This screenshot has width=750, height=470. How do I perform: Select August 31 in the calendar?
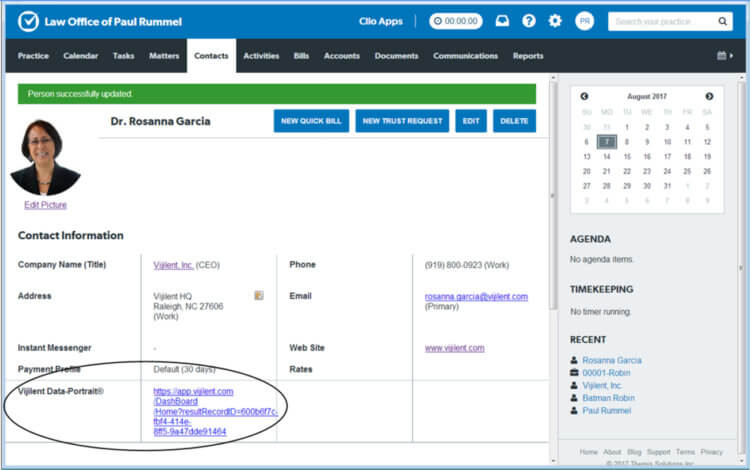click(667, 186)
